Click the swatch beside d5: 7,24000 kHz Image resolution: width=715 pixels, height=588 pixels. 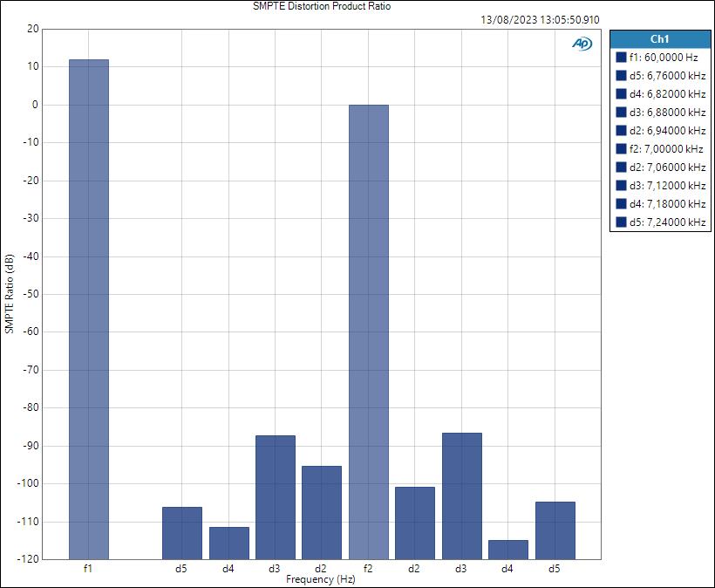pos(621,222)
